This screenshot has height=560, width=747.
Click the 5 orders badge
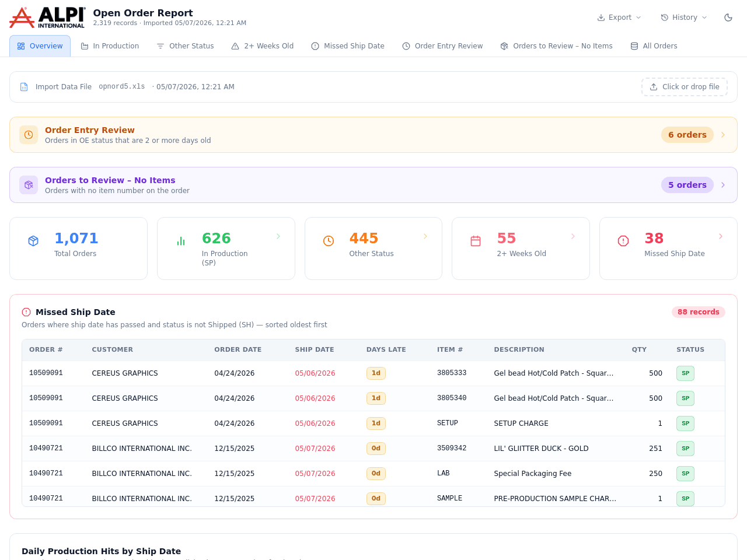click(x=687, y=185)
